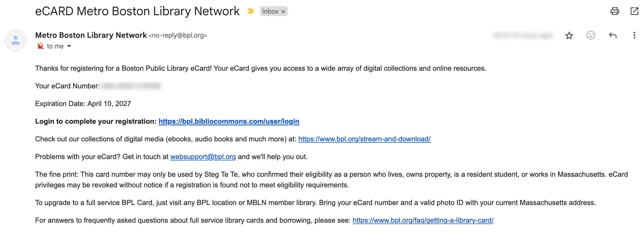Click the blurred eCard number
The image size is (644, 242).
[x=131, y=86]
